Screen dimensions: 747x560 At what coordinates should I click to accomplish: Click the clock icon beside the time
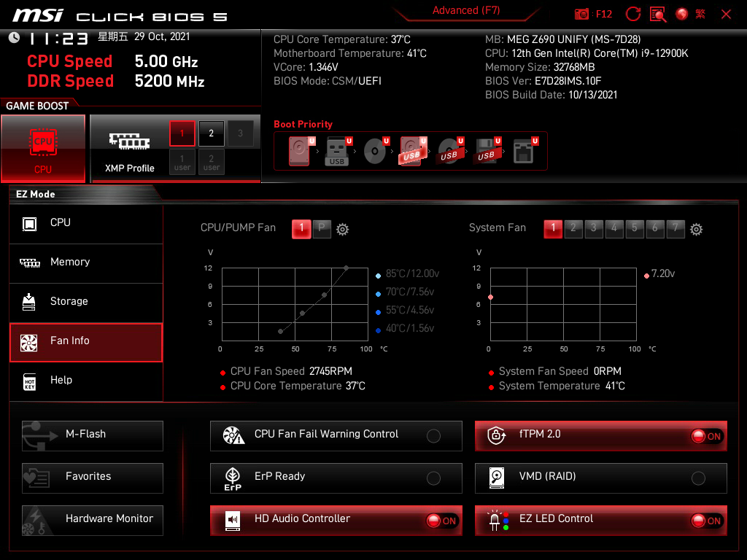pyautogui.click(x=15, y=38)
